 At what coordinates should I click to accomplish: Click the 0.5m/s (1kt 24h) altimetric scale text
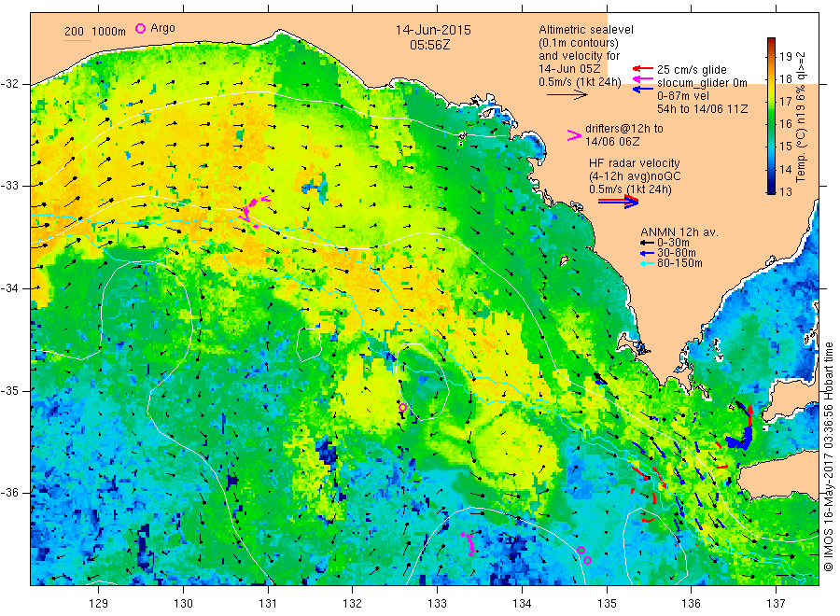coord(580,82)
